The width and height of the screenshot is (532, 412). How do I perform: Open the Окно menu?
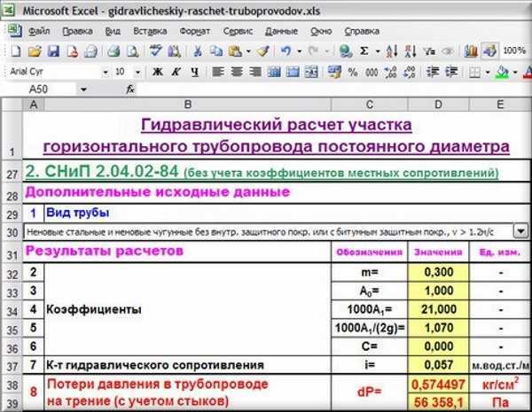click(x=321, y=31)
